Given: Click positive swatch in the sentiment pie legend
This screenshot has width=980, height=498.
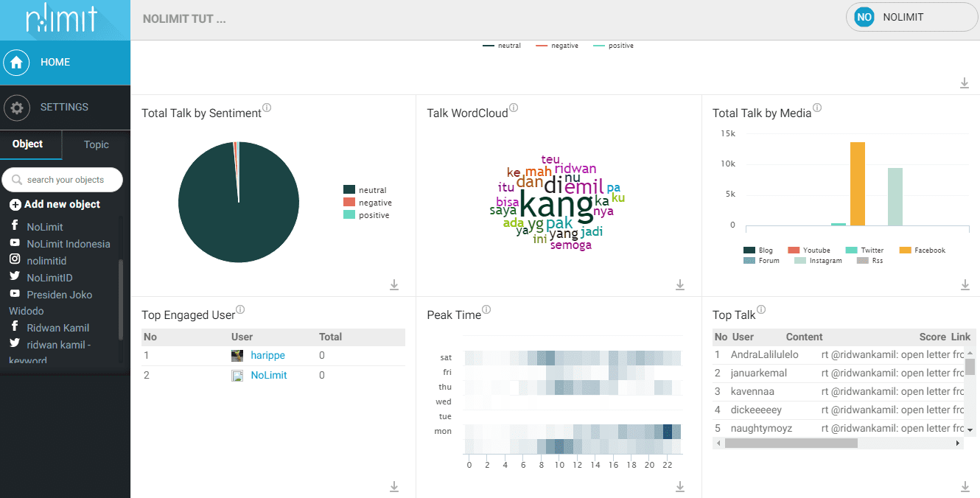Looking at the screenshot, I should coord(349,215).
